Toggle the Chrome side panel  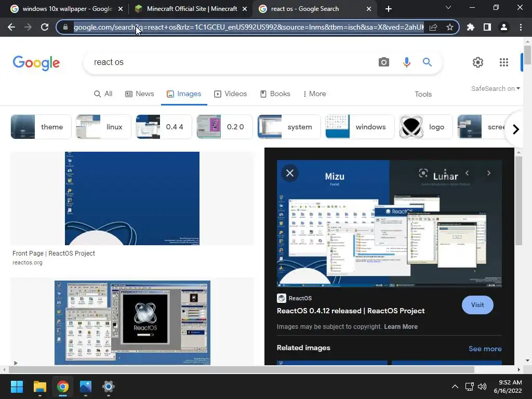(x=487, y=27)
